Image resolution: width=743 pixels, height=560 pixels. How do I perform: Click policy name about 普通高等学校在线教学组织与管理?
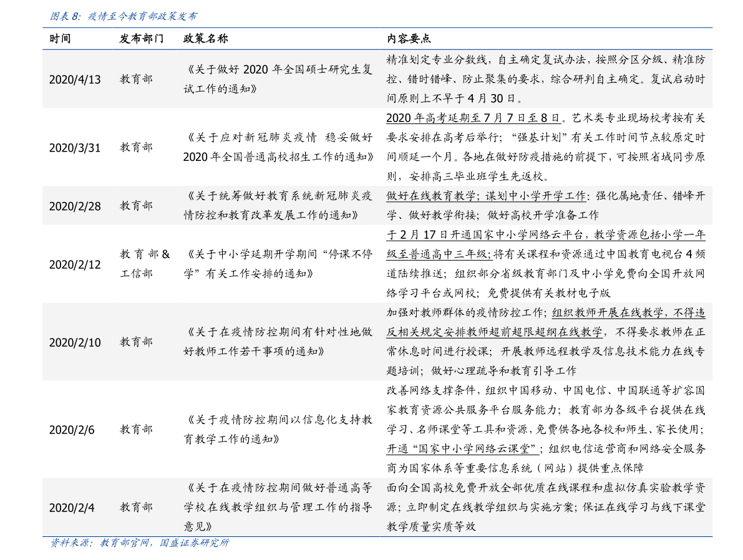[278, 507]
